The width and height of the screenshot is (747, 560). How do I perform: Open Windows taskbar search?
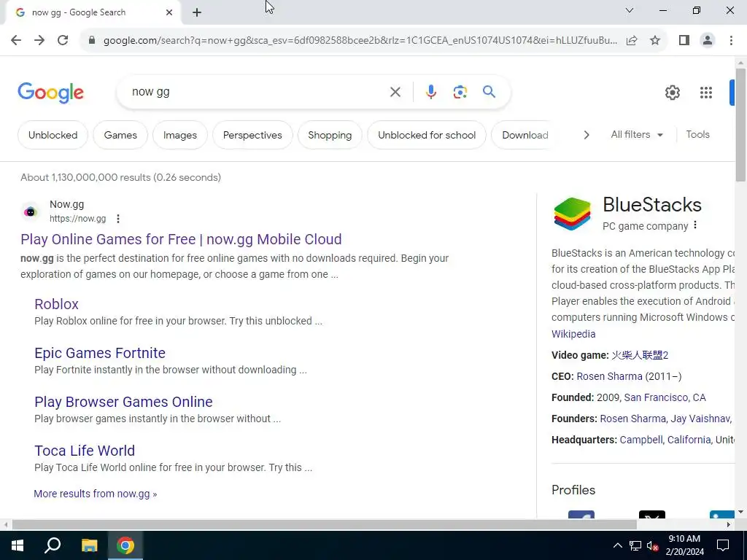point(53,545)
